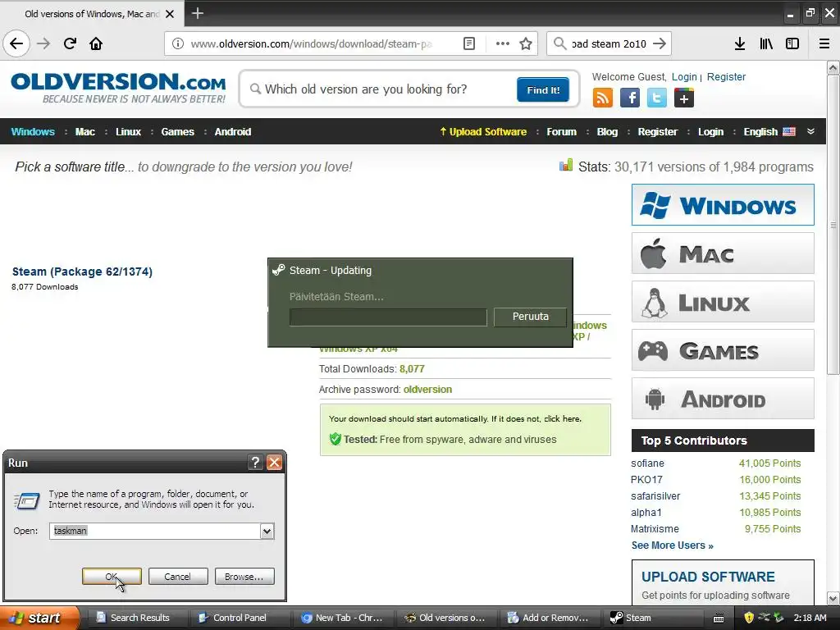
Task: Click Peruuta in Steam Updating dialog
Action: [530, 317]
